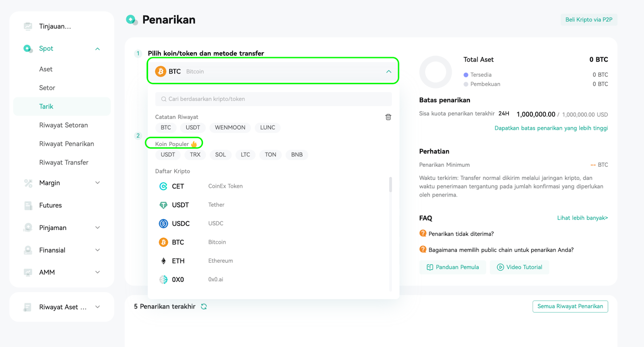Close the BTC coin selector dropdown
Image resolution: width=644 pixels, height=347 pixels.
(389, 72)
